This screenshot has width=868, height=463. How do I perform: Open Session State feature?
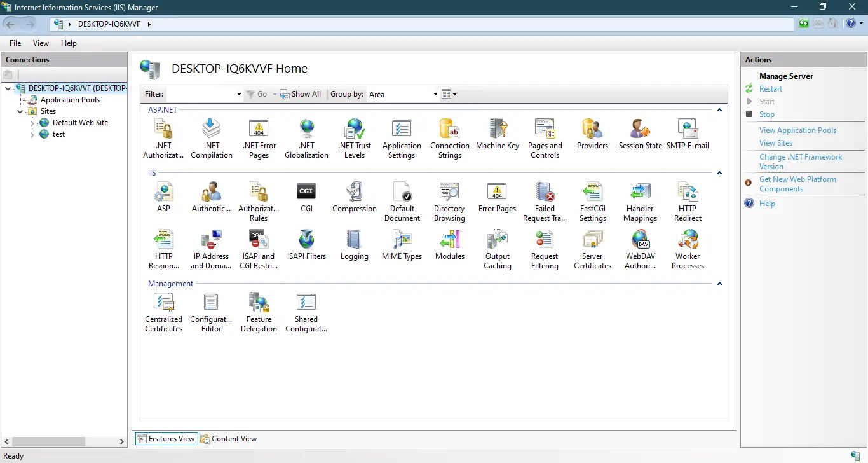point(641,134)
